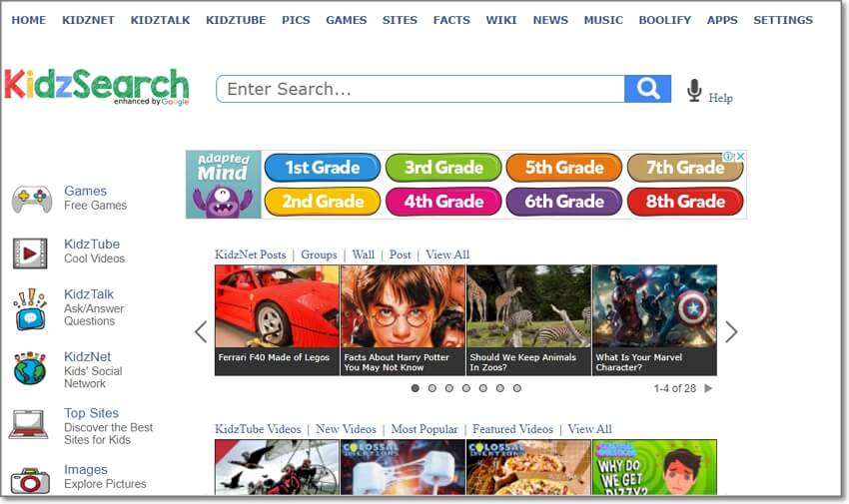This screenshot has width=849, height=504.
Task: Click the Top Sites laptop icon
Action: (x=29, y=424)
